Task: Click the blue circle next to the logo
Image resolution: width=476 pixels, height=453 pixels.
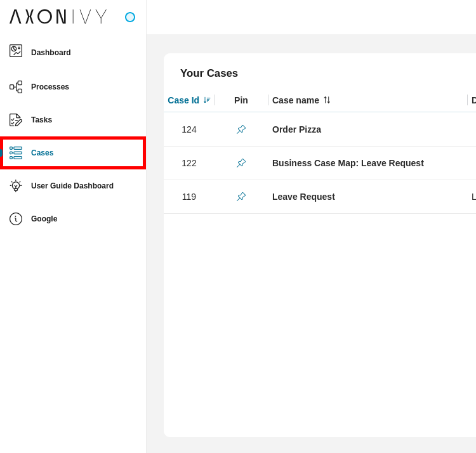Action: pyautogui.click(x=130, y=17)
